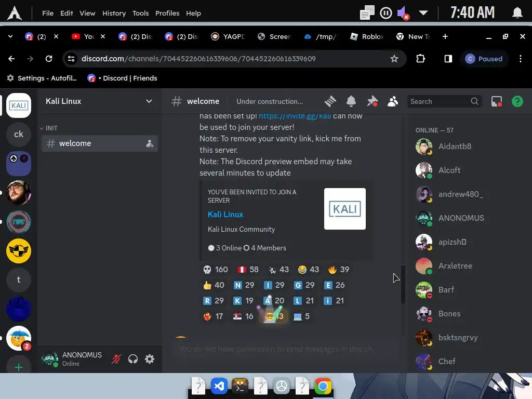This screenshot has height=399, width=532.
Task: Open Discord | Friends bookmark
Action: 122,78
